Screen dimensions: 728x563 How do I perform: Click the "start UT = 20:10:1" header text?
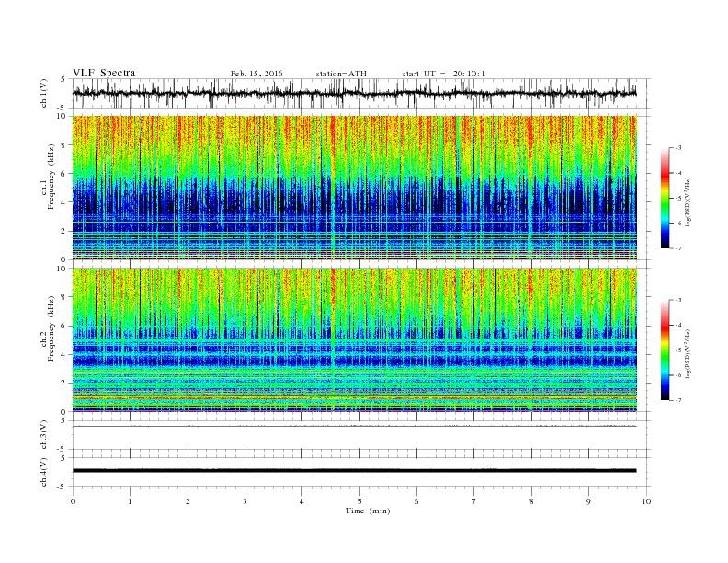(444, 74)
